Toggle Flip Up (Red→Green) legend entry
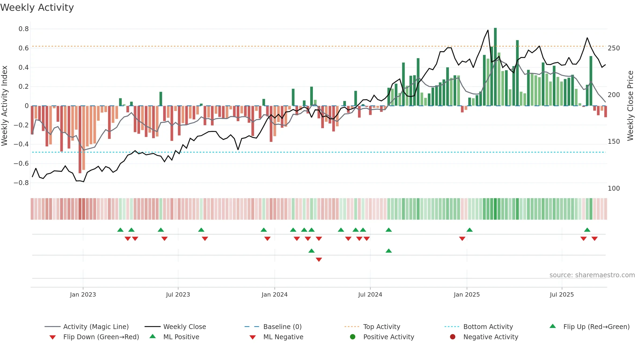Image resolution: width=644 pixels, height=362 pixels. (x=590, y=327)
